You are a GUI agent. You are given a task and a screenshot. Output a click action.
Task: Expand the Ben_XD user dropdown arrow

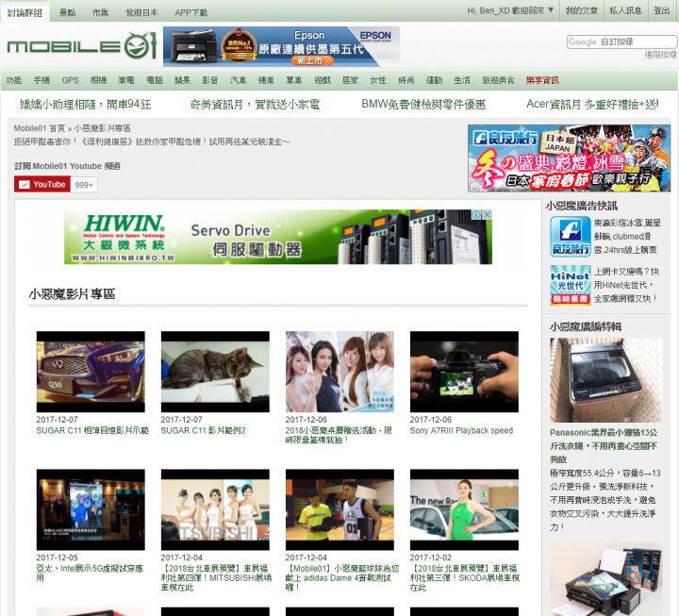[x=551, y=10]
